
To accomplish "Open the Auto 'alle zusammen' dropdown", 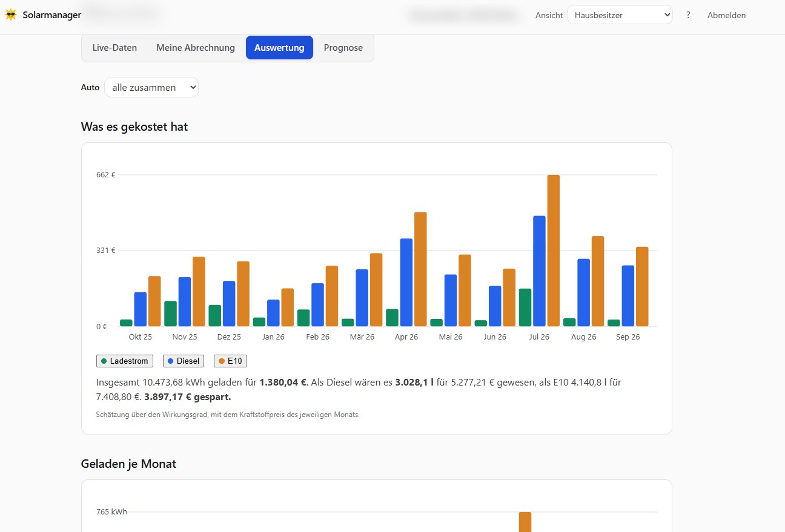I will pos(151,87).
